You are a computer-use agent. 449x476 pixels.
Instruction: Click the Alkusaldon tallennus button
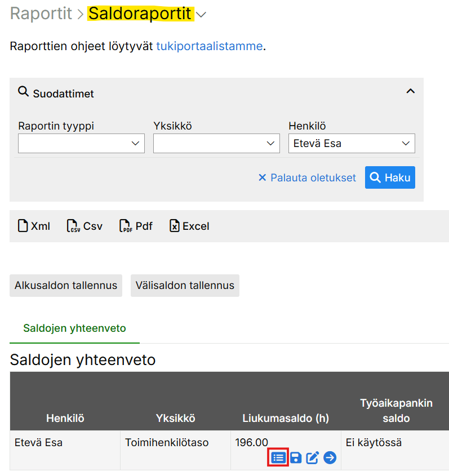[x=66, y=286]
